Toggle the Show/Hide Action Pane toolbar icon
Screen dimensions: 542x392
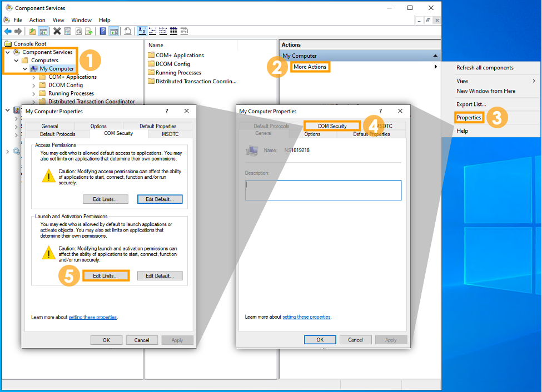pyautogui.click(x=114, y=32)
